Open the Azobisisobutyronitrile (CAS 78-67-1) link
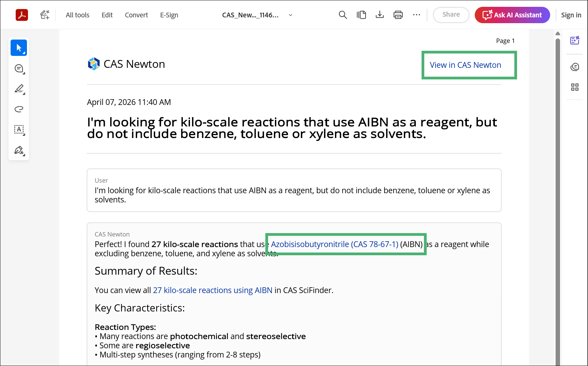The width and height of the screenshot is (588, 366). pos(335,244)
